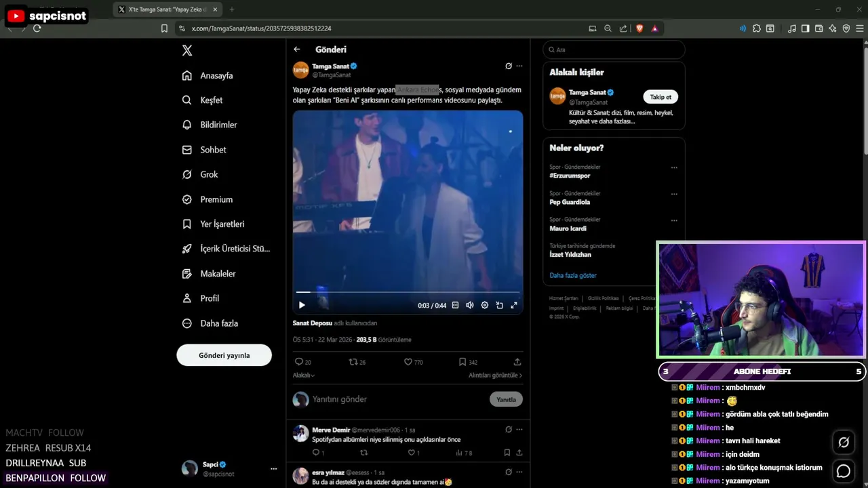Reload the page in browser toolbar
Image resolution: width=868 pixels, height=488 pixels.
pyautogui.click(x=37, y=28)
